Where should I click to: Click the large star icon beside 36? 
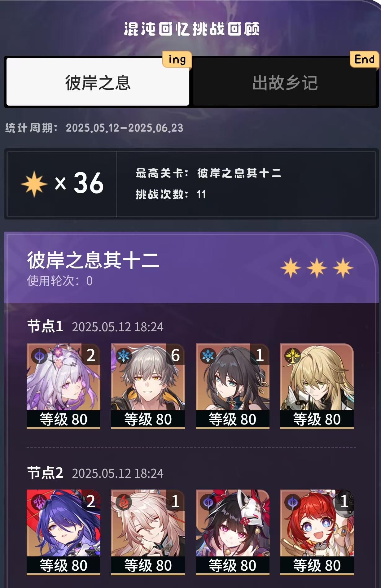[34, 184]
